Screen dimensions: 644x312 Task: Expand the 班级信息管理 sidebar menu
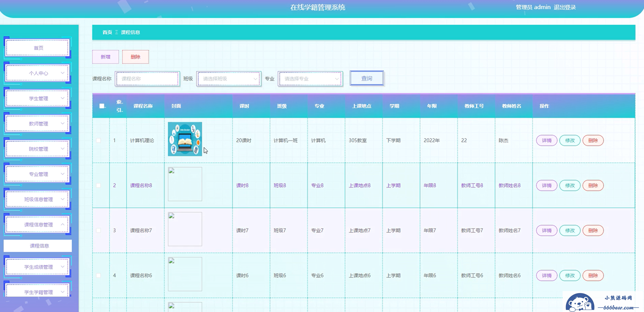[38, 199]
